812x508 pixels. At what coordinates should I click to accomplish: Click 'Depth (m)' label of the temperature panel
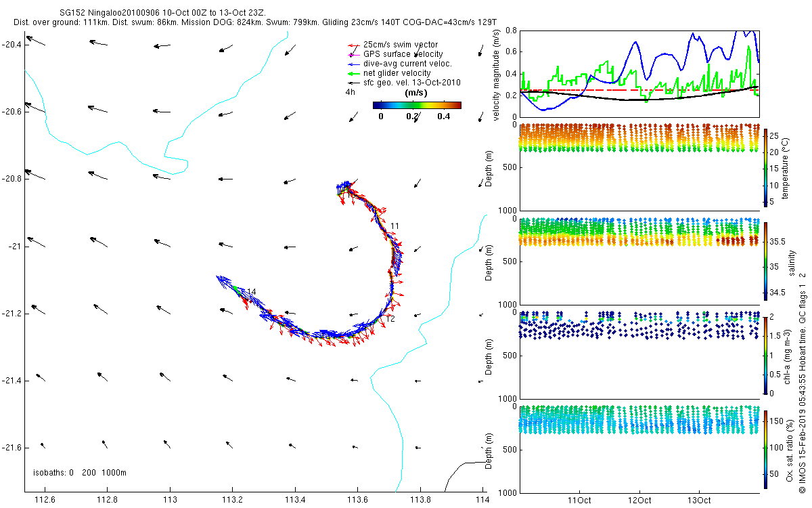490,169
